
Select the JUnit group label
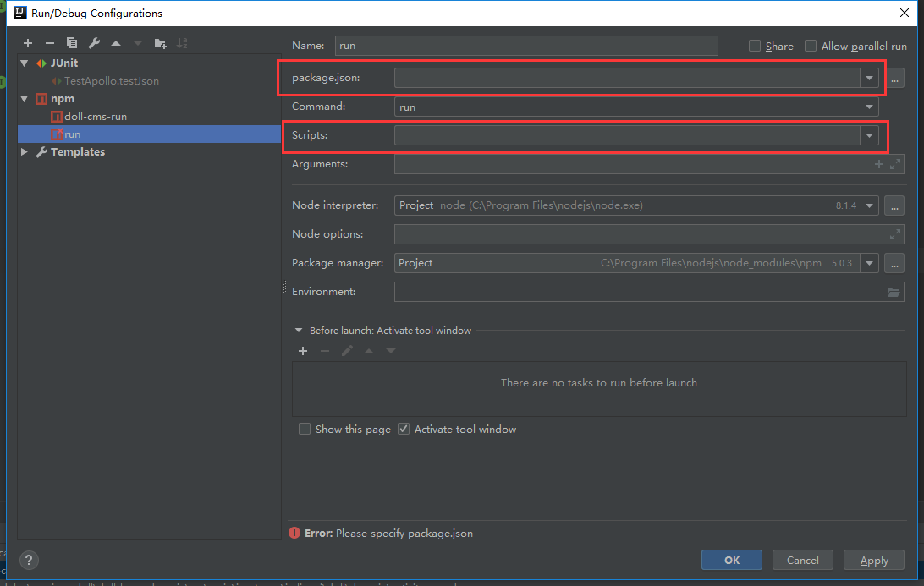[x=63, y=63]
